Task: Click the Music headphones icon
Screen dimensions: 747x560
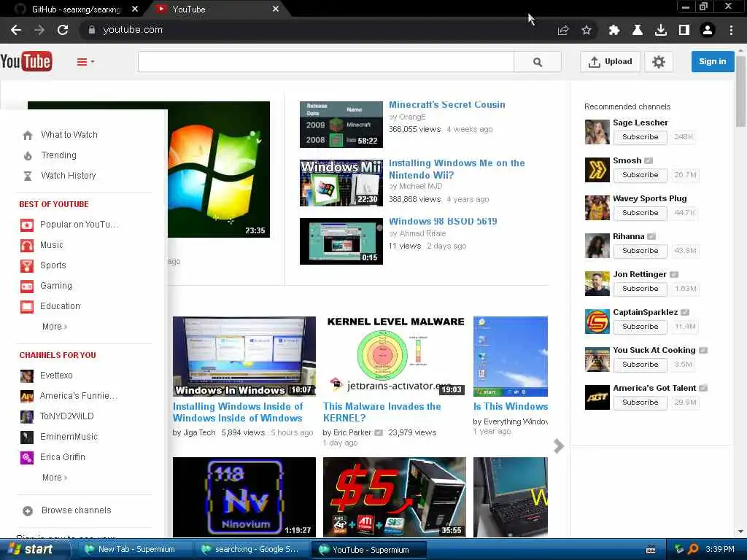Action: pyautogui.click(x=27, y=245)
